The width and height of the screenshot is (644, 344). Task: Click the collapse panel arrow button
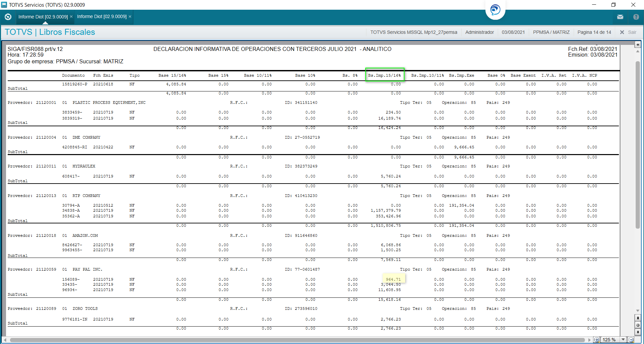[638, 45]
